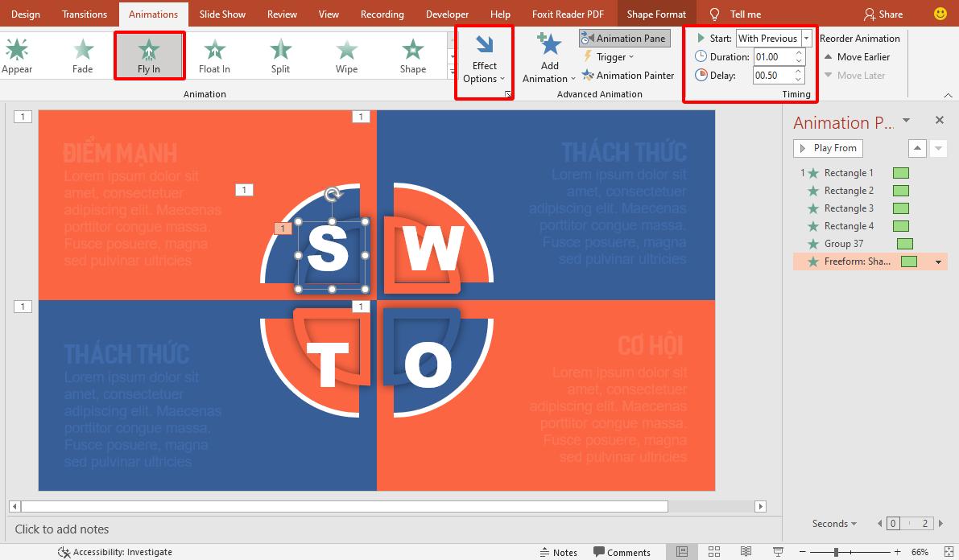This screenshot has width=959, height=560.
Task: Activate the Animation Painter tool
Action: (628, 75)
